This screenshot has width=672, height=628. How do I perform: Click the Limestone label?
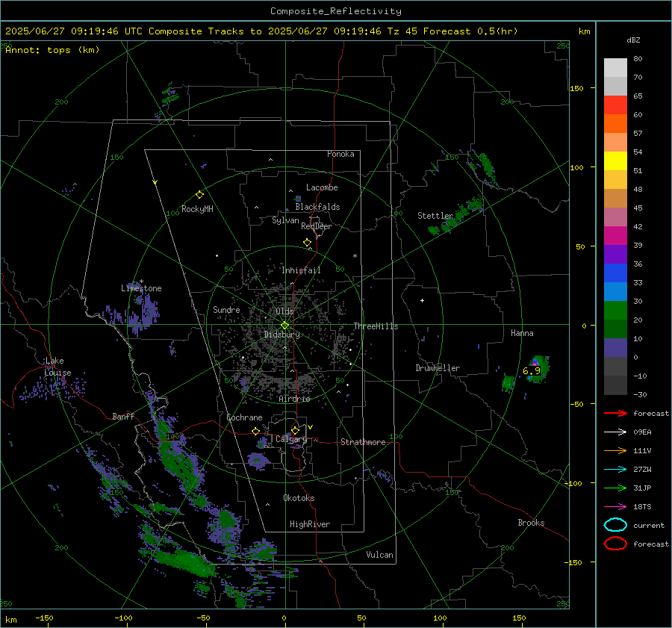click(x=141, y=288)
